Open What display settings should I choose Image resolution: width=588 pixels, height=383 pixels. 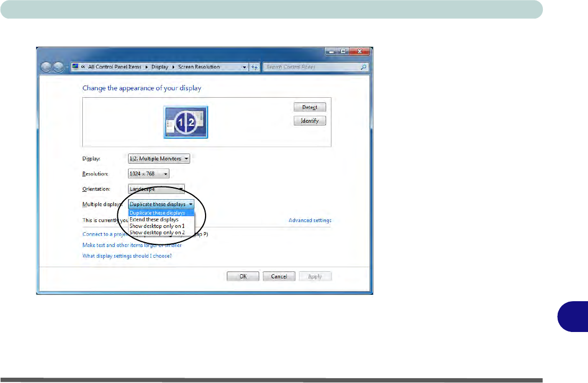click(x=127, y=256)
